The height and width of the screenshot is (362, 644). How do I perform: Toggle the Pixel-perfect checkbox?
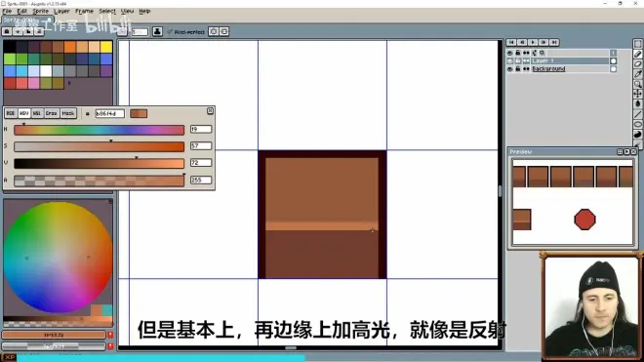click(170, 31)
